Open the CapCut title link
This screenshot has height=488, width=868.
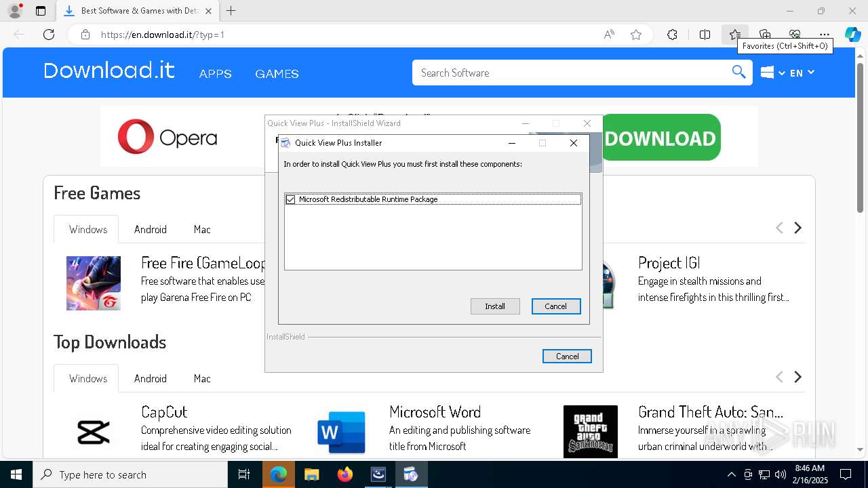(x=164, y=411)
